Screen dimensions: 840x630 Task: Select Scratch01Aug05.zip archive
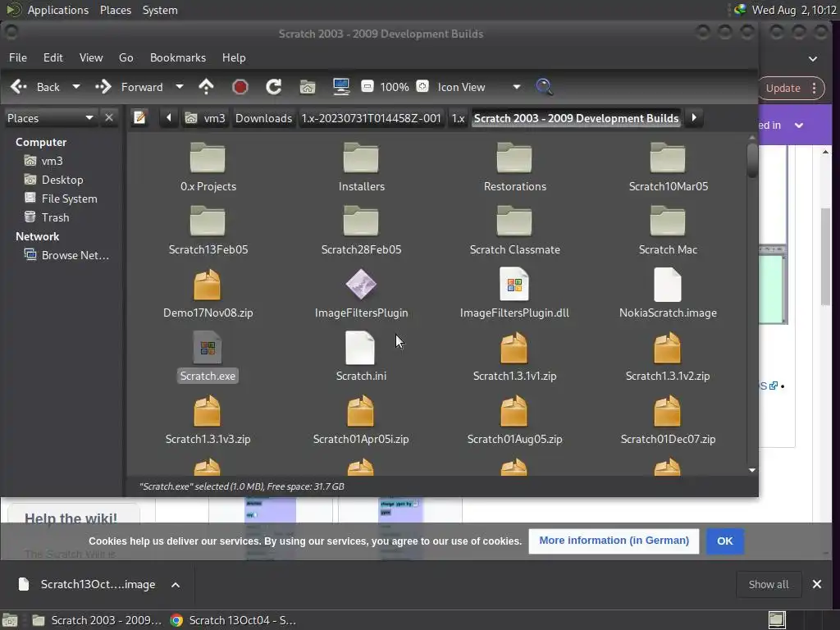coord(514,420)
